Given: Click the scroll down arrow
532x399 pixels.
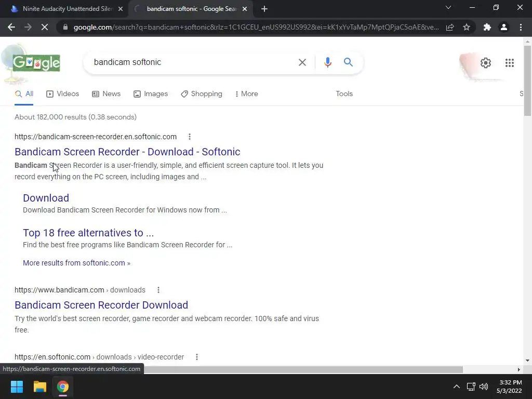Looking at the screenshot, I should [527, 361].
